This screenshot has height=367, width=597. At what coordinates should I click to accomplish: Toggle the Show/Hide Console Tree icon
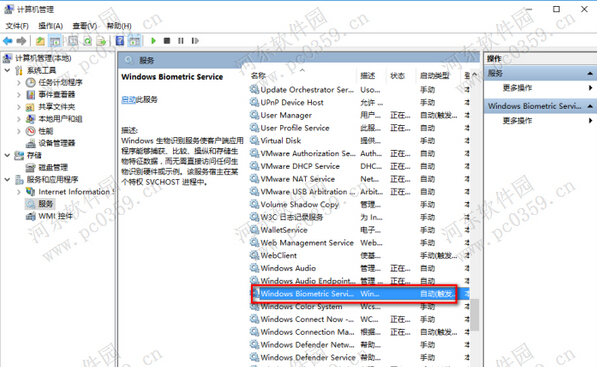coord(55,41)
